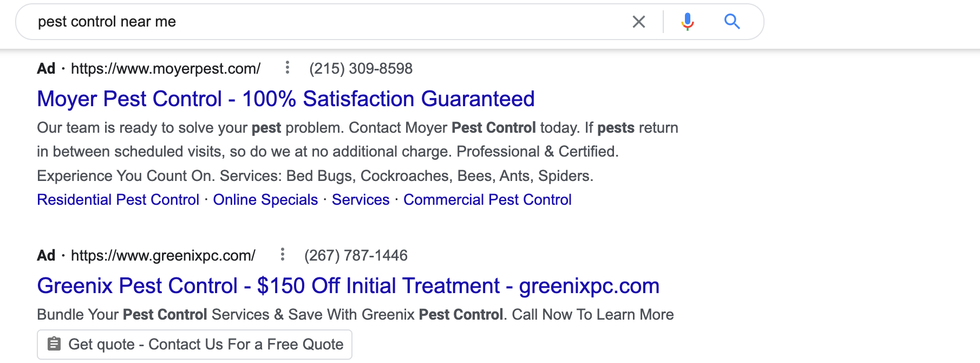Click into the 'pest control near me' search field
This screenshot has width=980, height=363.
(x=325, y=22)
